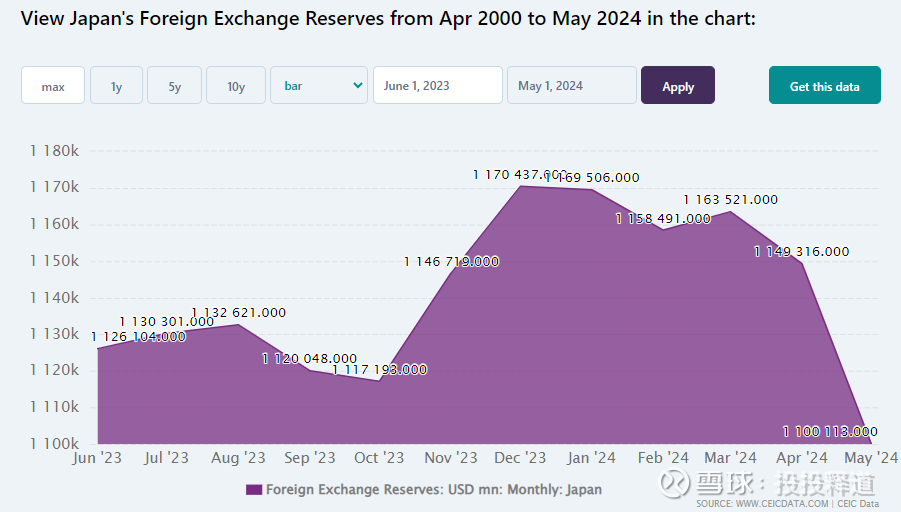Image resolution: width=901 pixels, height=512 pixels.
Task: Select the Oct '23 low data label
Action: [x=380, y=369]
